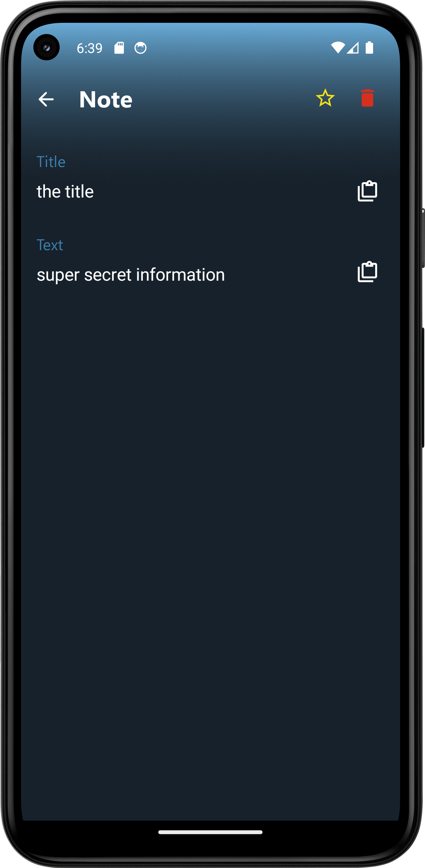Tap empty area below the note text
425x868 pixels.
coord(211,526)
